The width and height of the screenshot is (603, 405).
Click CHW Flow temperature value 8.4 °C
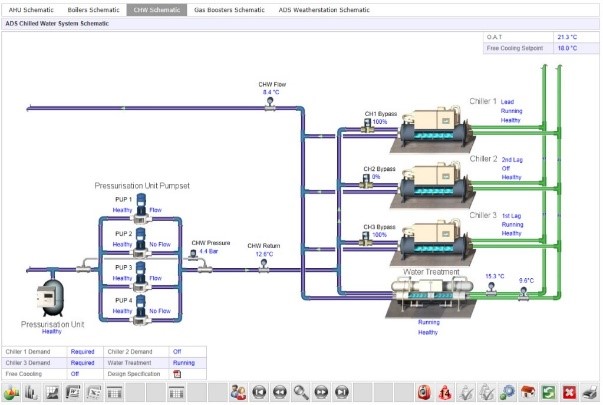point(271,92)
